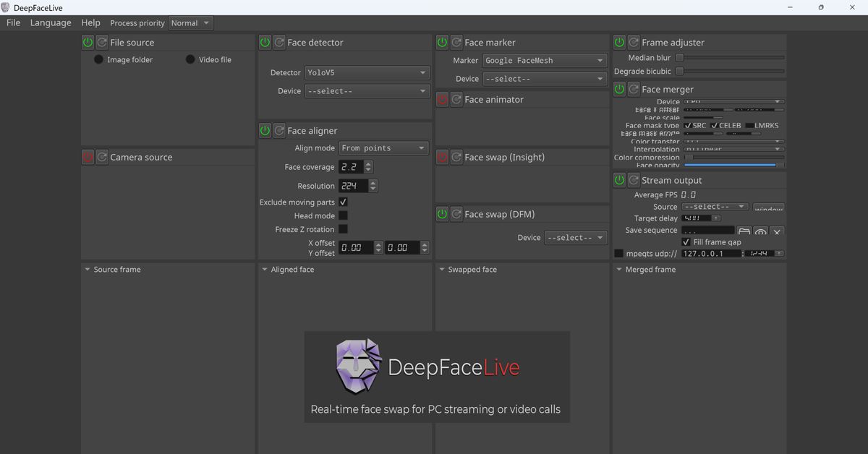This screenshot has height=454, width=868.
Task: Open the Face merger Interpolation dropdown
Action: click(734, 149)
